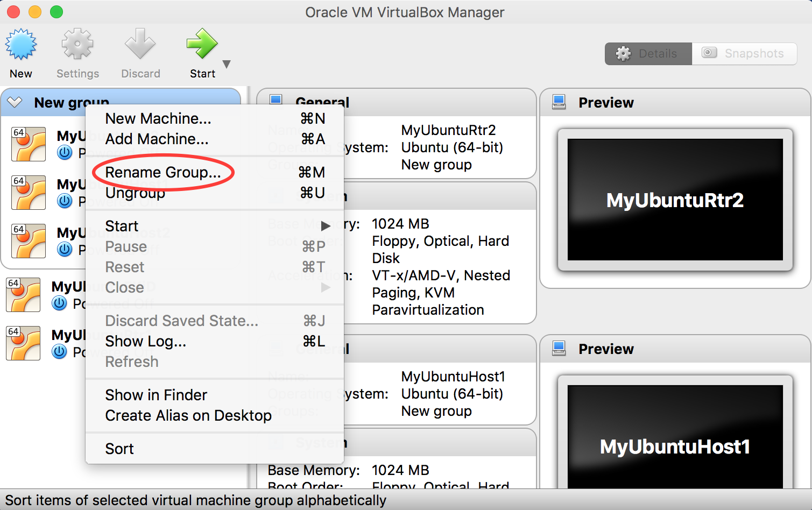The width and height of the screenshot is (812, 510).
Task: Click the General section icon in Details
Action: click(276, 100)
